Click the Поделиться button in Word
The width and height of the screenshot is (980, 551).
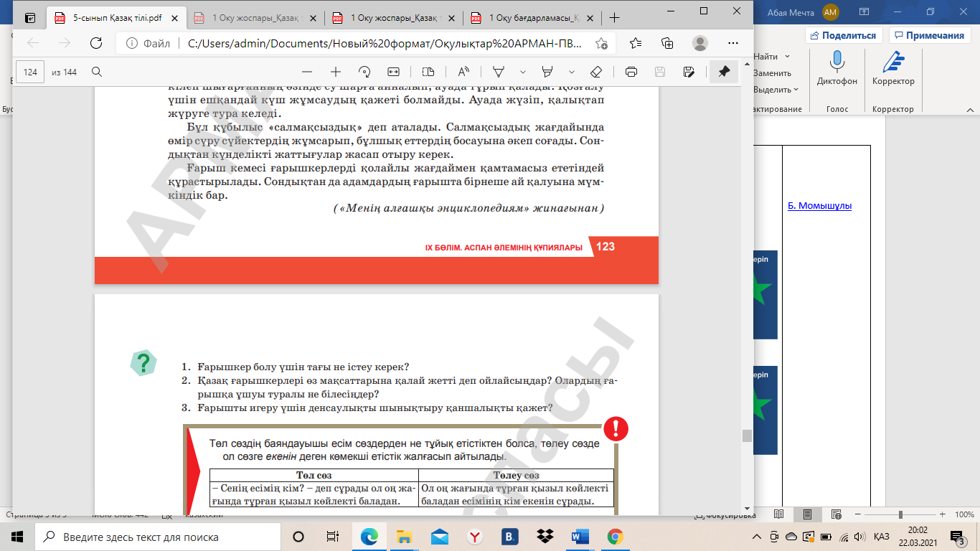click(843, 35)
